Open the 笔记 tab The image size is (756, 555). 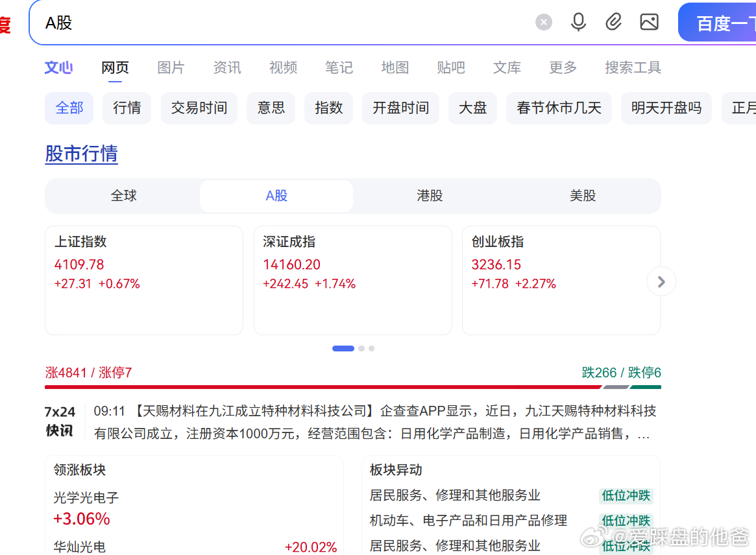(339, 67)
